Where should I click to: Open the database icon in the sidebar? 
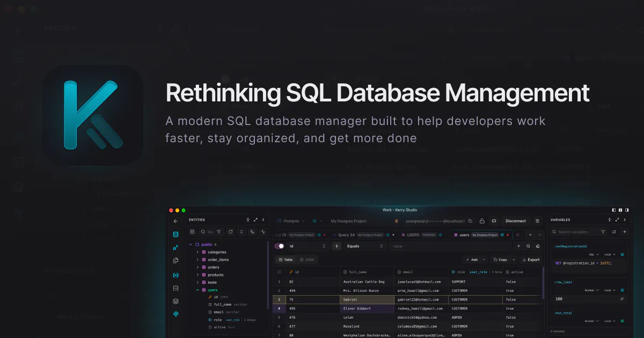(175, 234)
